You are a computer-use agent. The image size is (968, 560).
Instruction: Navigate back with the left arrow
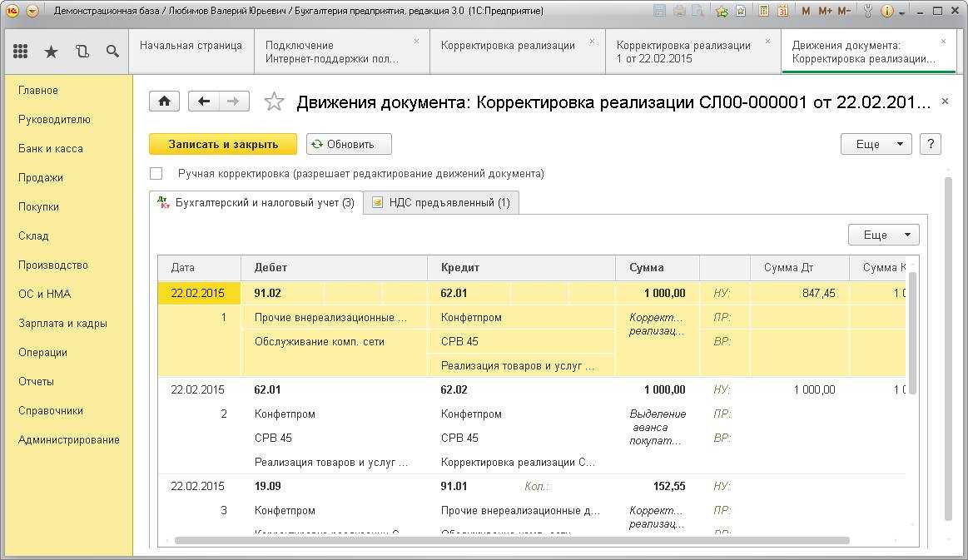(x=205, y=102)
